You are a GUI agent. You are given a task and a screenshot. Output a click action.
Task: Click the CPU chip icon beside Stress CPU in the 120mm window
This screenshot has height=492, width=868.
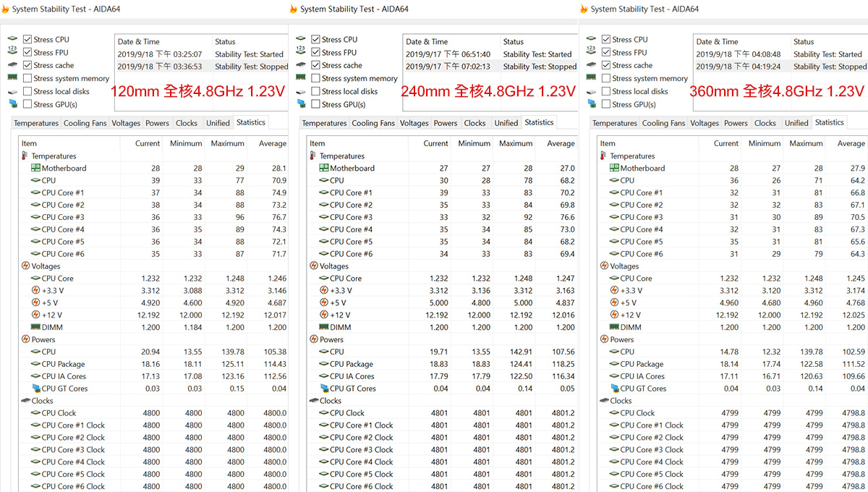(12, 39)
